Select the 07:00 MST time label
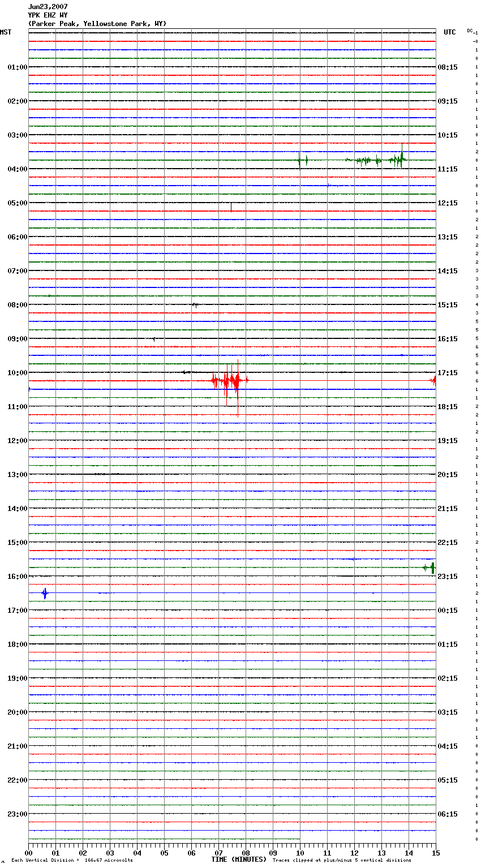This screenshot has width=481, height=868. 18,271
